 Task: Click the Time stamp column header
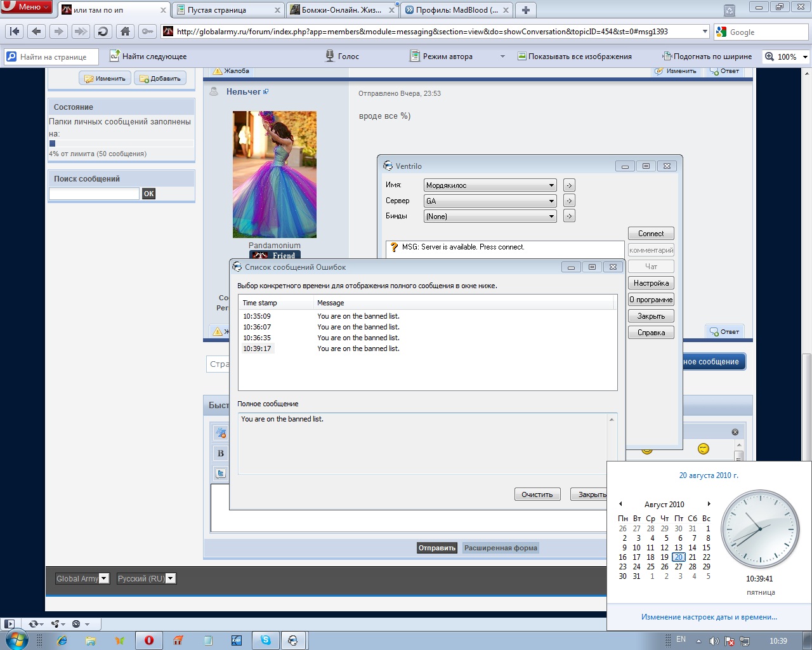pyautogui.click(x=275, y=303)
